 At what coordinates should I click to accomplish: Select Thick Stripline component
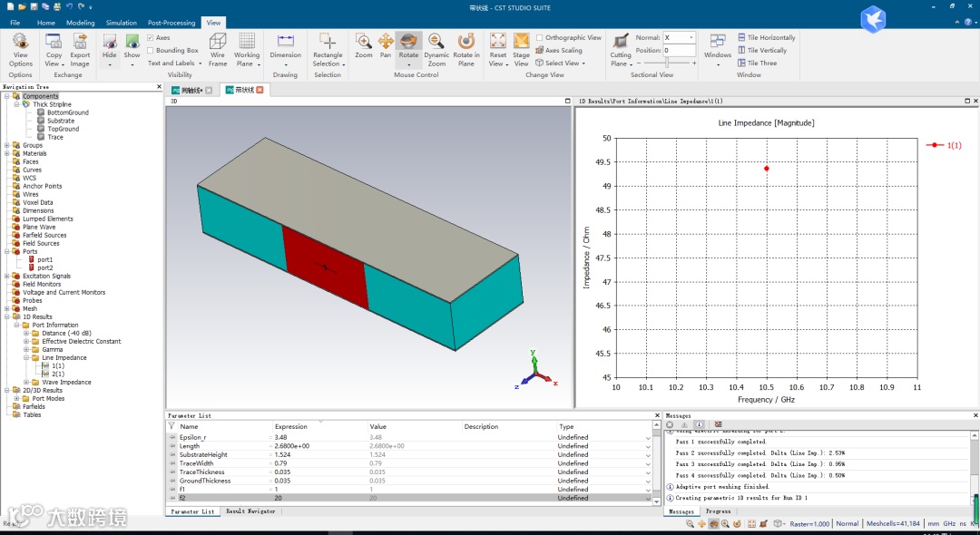pos(52,104)
